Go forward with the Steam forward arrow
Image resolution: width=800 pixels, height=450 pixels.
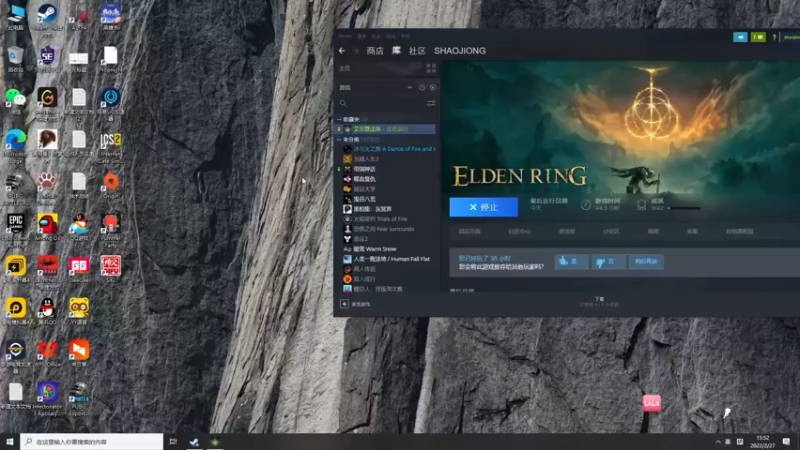click(356, 51)
